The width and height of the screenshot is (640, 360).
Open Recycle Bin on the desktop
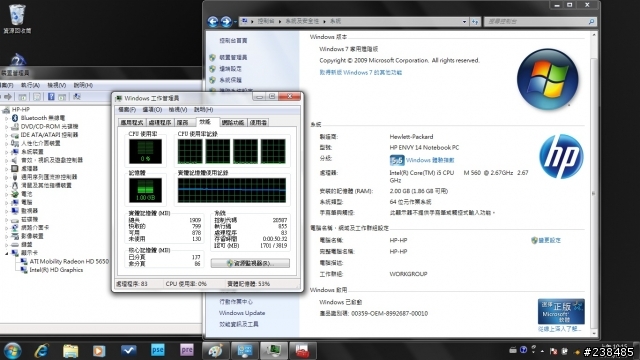coord(17,18)
